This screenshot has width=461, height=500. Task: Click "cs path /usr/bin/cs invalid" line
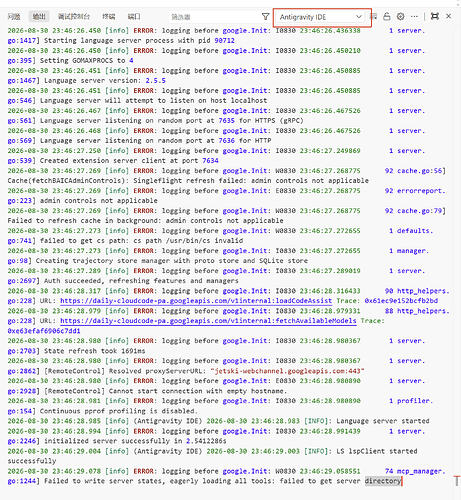tap(125, 240)
